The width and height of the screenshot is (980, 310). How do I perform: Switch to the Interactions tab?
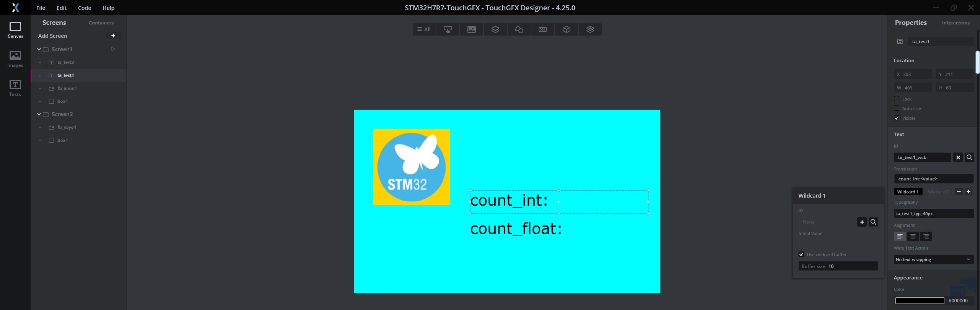point(955,23)
